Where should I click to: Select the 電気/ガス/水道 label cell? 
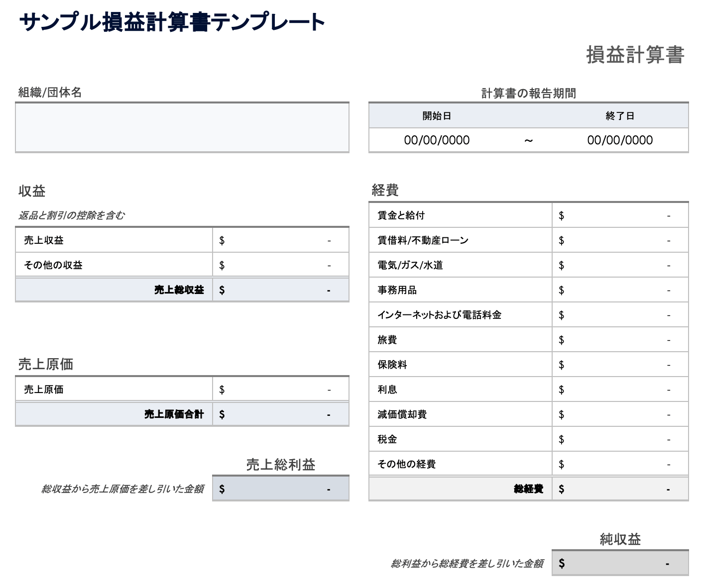(x=461, y=265)
